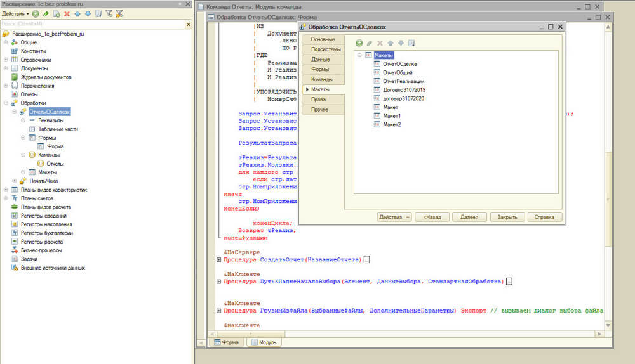Screen dimensions: 635x364
Task: Clear the search field with the X button
Action: [189, 24]
